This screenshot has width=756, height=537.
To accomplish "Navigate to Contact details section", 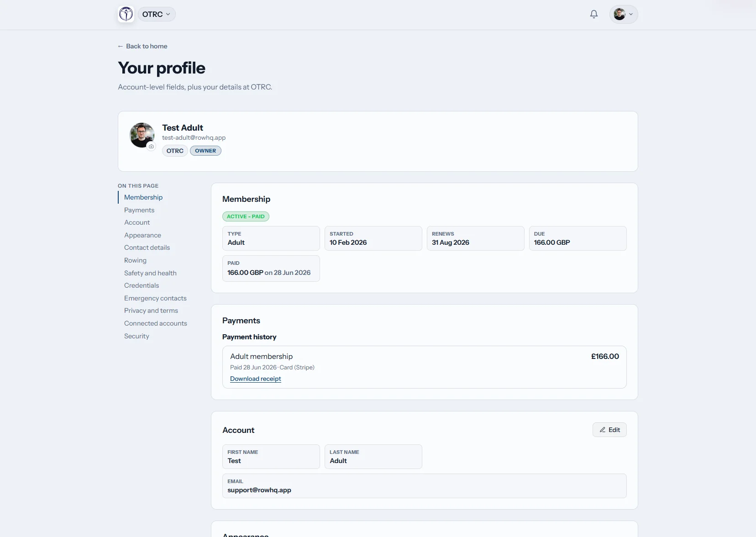I will (147, 247).
